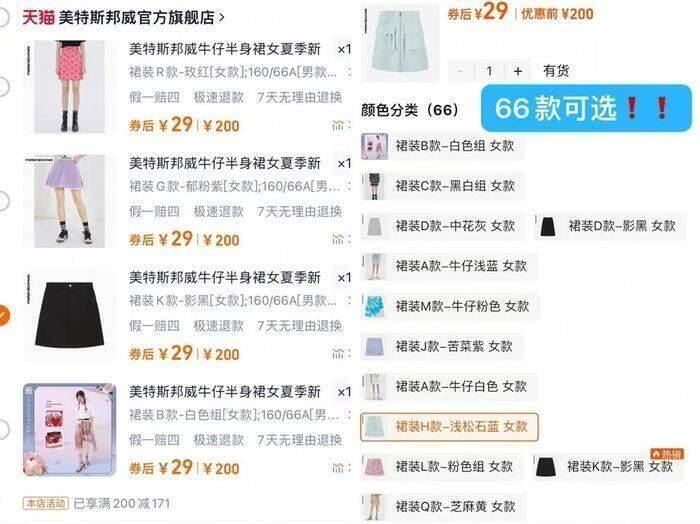Pick the 裙装D款-影黑 女款 swatch
This screenshot has width=700, height=524.
tap(610, 226)
